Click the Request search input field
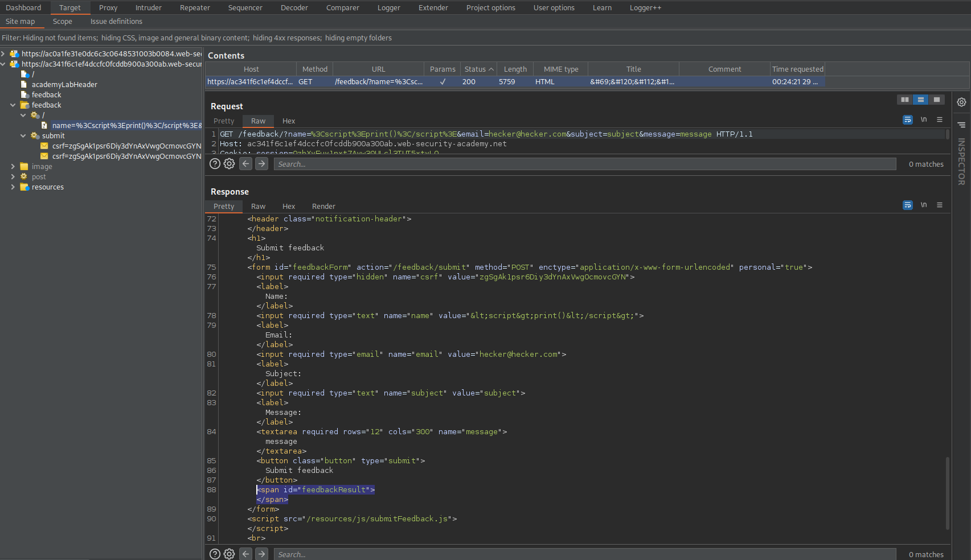This screenshot has width=971, height=560. 584,164
